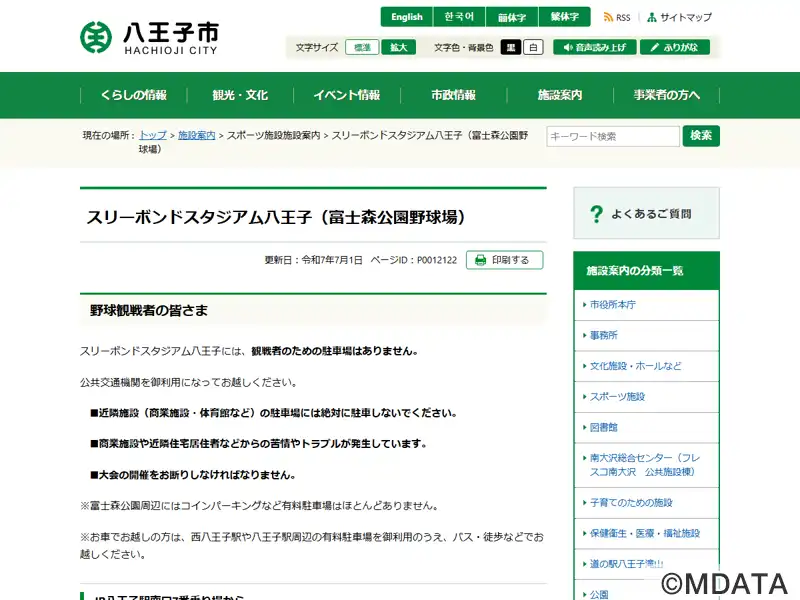The height and width of the screenshot is (600, 800).
Task: Open よくあるご質問 question mark box
Action: 646,213
